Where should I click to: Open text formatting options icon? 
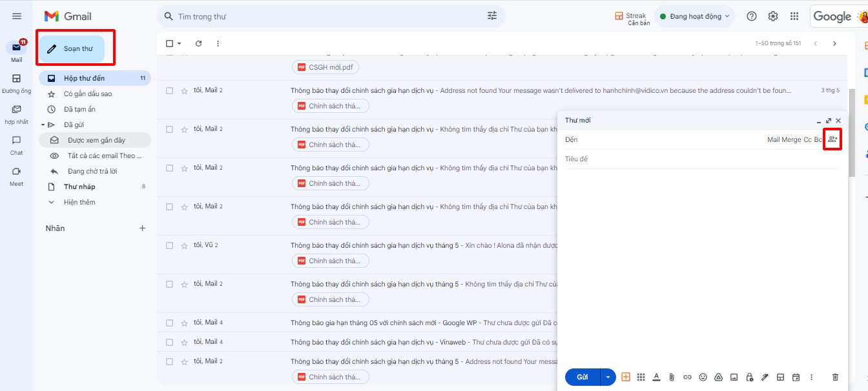point(656,377)
